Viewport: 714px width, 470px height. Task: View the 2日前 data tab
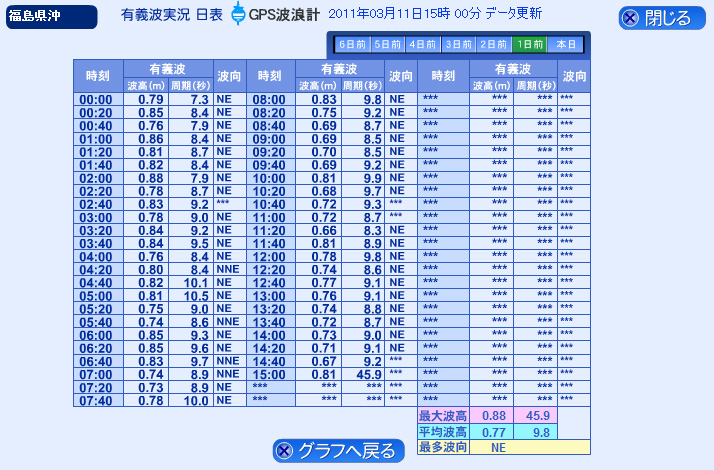coord(494,45)
